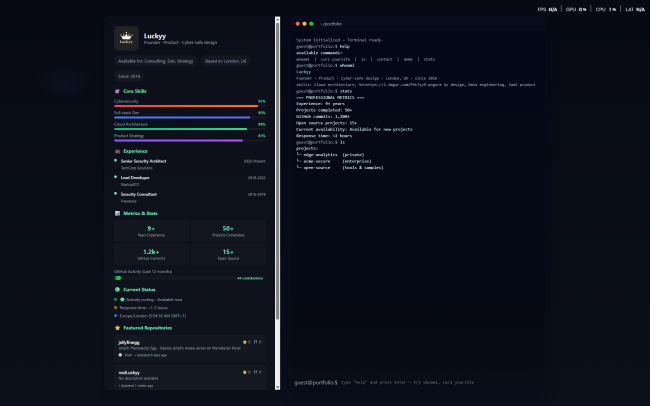Viewport: 650px width, 406px height.
Task: Select the 'Available for: Consulting, Dev, Strategy' tag
Action: [x=155, y=61]
